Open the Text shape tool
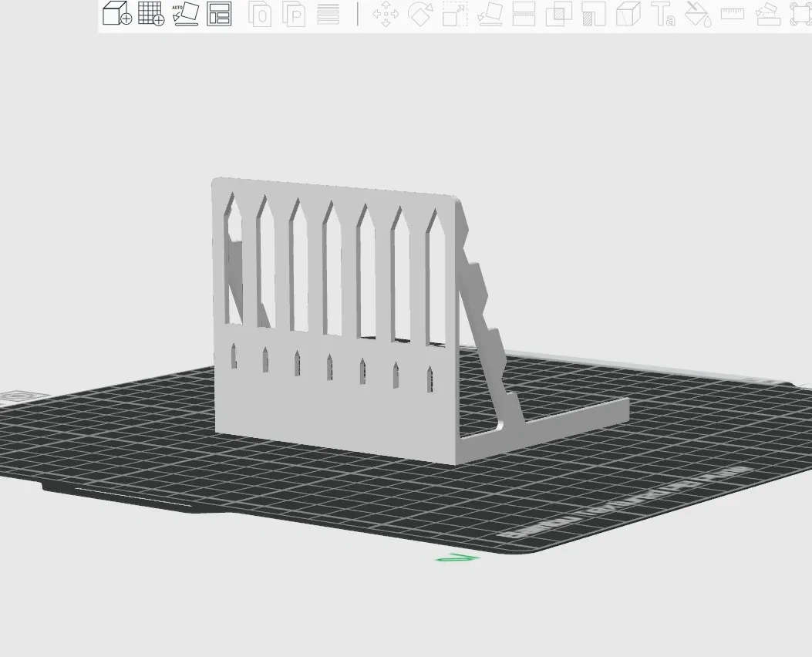The width and height of the screenshot is (812, 657). pyautogui.click(x=663, y=14)
